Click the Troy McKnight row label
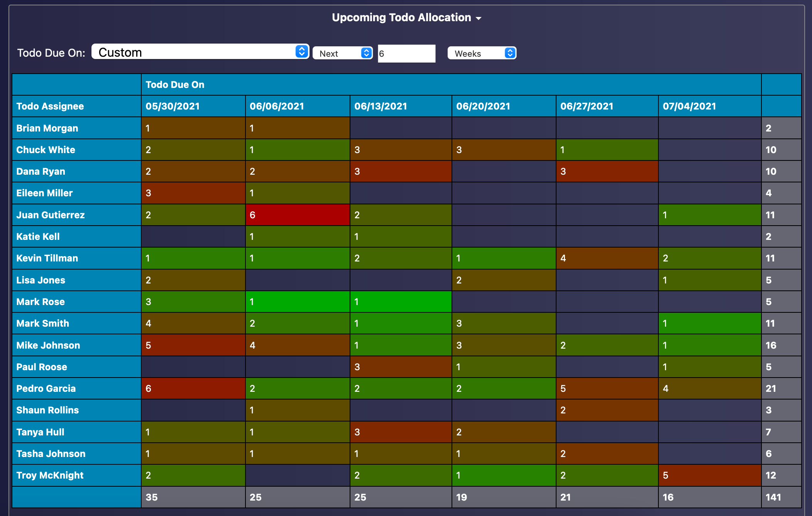The height and width of the screenshot is (516, 812). click(x=76, y=475)
